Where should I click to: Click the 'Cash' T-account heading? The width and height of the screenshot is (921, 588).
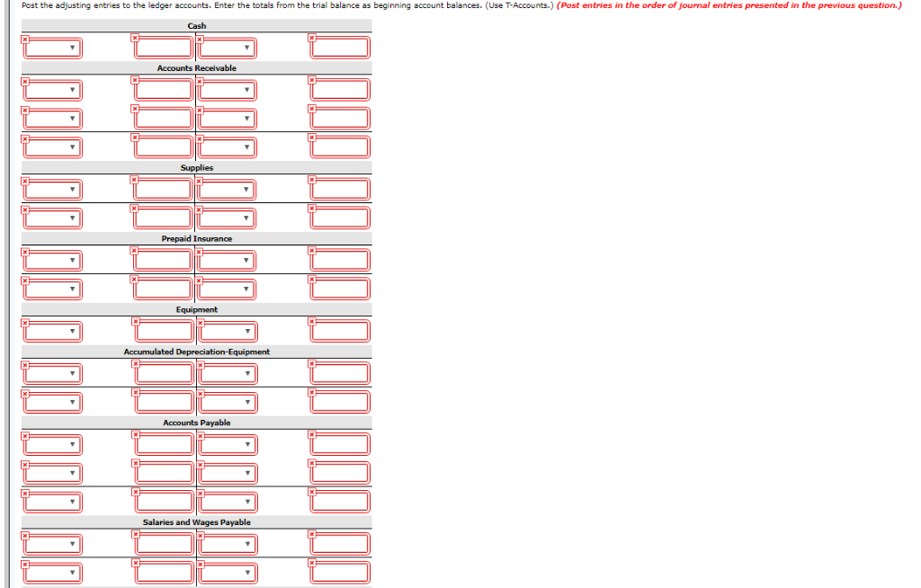click(x=197, y=26)
